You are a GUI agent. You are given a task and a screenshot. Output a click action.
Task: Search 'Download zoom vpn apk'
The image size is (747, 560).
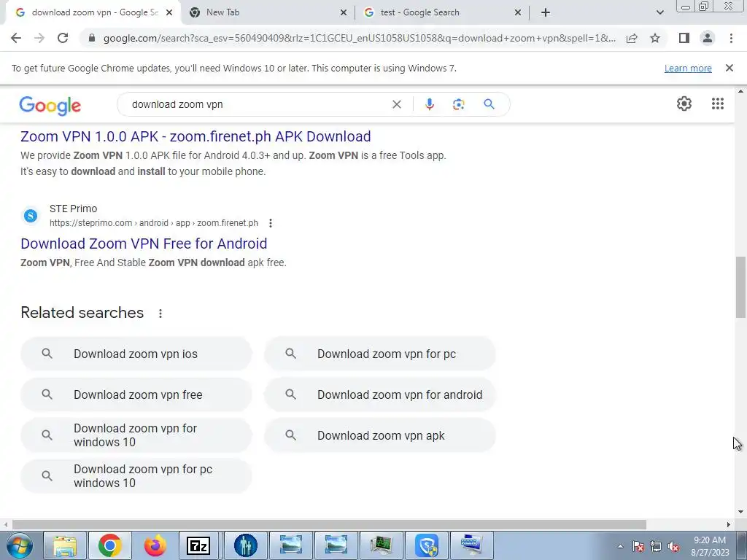pyautogui.click(x=379, y=435)
